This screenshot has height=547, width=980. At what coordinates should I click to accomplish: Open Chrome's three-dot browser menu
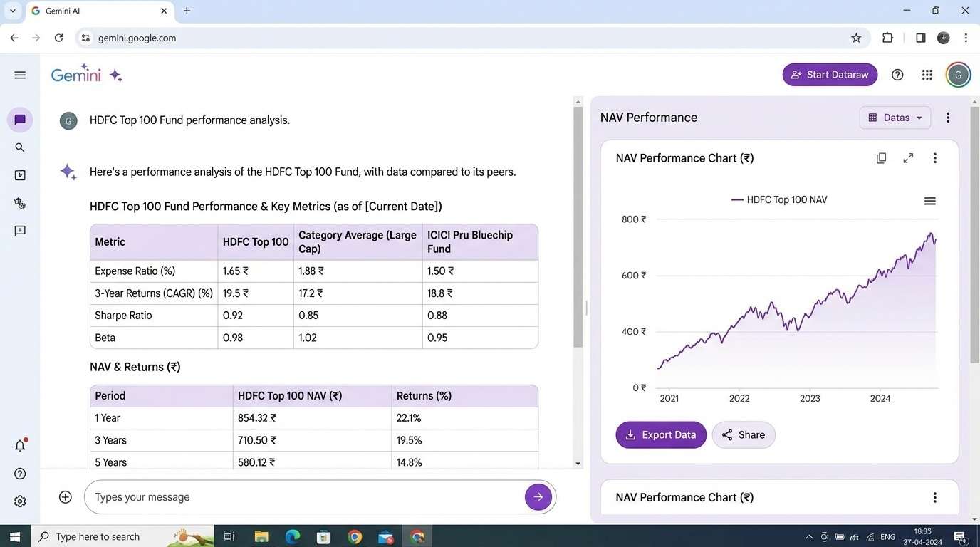pyautogui.click(x=966, y=37)
